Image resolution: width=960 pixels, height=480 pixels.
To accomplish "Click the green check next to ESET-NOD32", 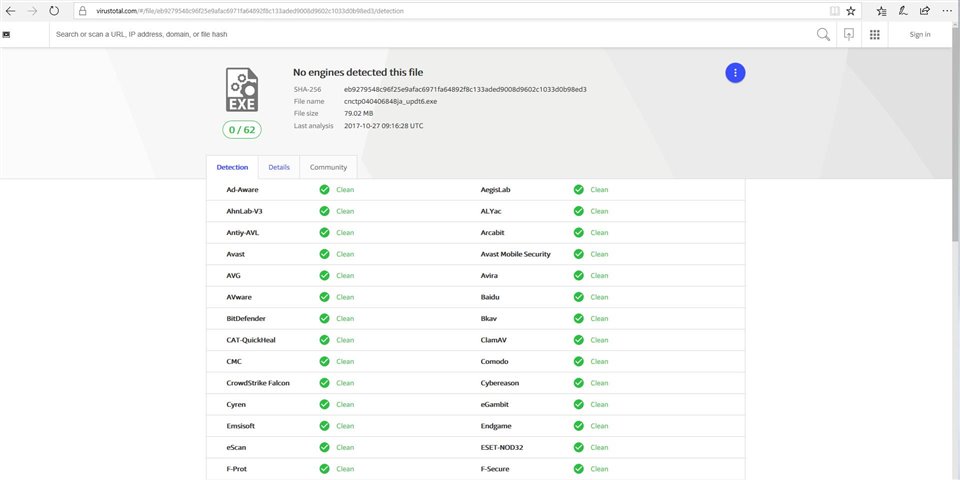I will tap(579, 448).
